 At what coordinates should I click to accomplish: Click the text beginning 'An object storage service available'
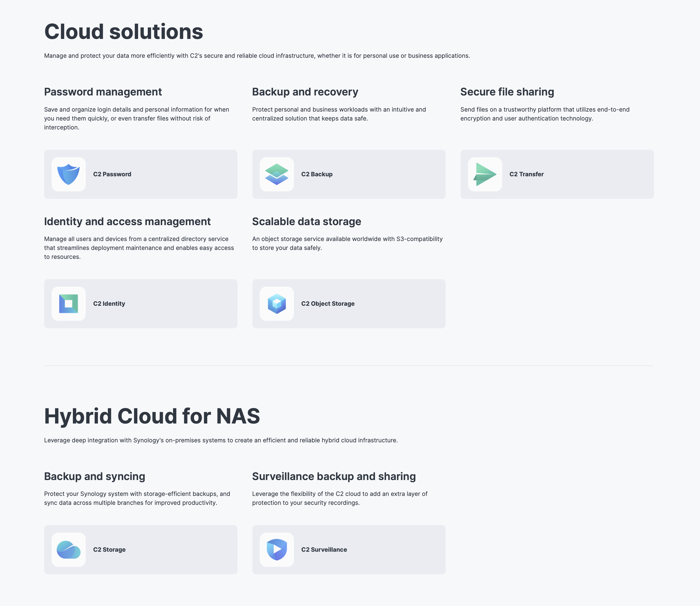(348, 243)
